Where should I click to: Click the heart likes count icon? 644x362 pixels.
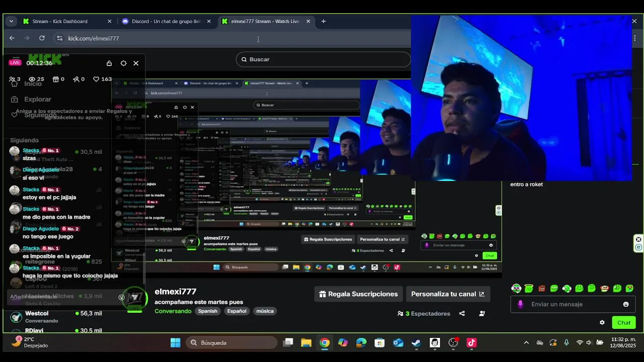click(96, 79)
